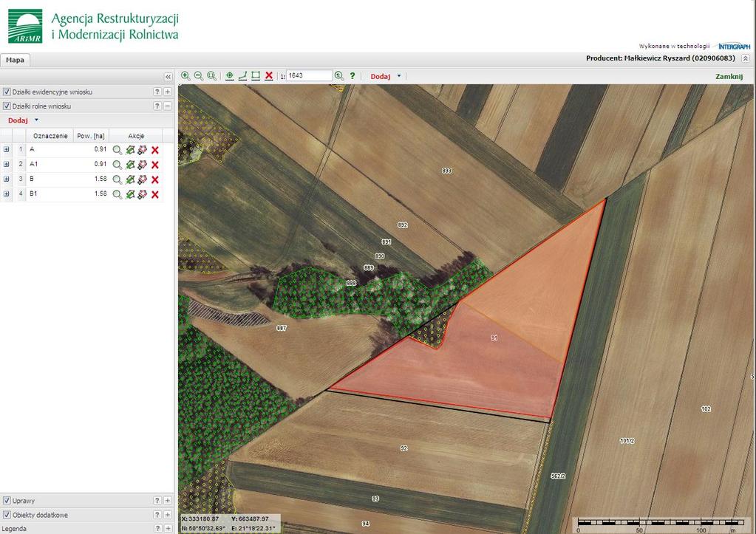Viewport: 756px width, 534px height.
Task: Zoom to full map extent
Action: 211,75
